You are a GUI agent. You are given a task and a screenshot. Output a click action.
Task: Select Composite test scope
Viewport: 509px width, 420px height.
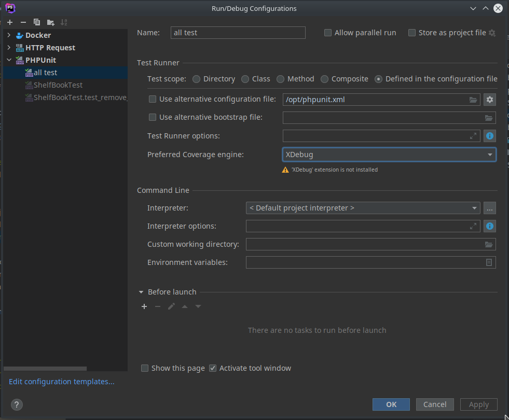(324, 79)
